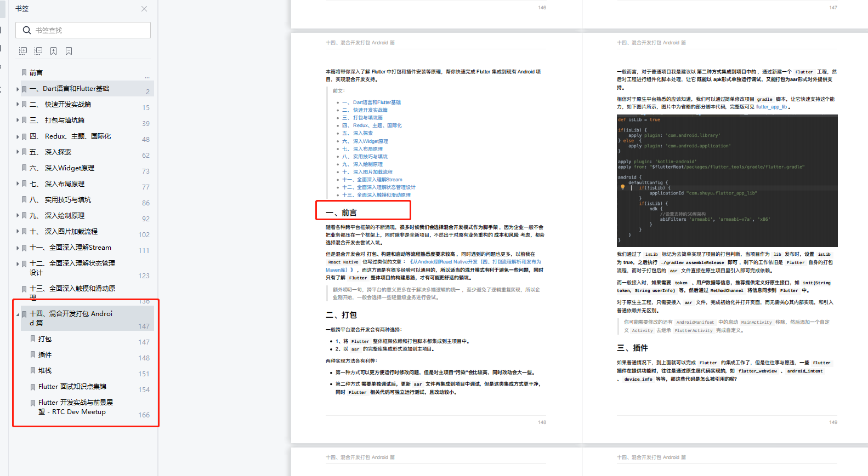Open the flutter_app_lib link on page 149
Image resolution: width=868 pixels, height=476 pixels.
coord(771,107)
